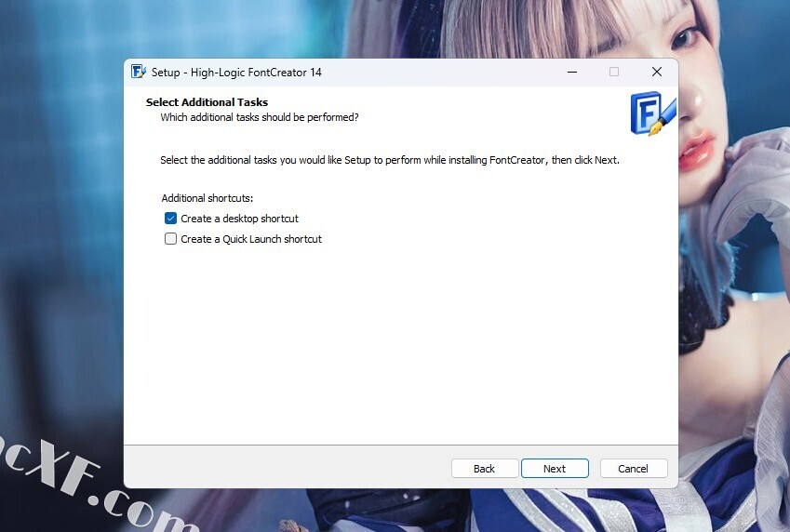Proceed by clicking the Next button
The height and width of the screenshot is (532, 790).
pyautogui.click(x=555, y=469)
